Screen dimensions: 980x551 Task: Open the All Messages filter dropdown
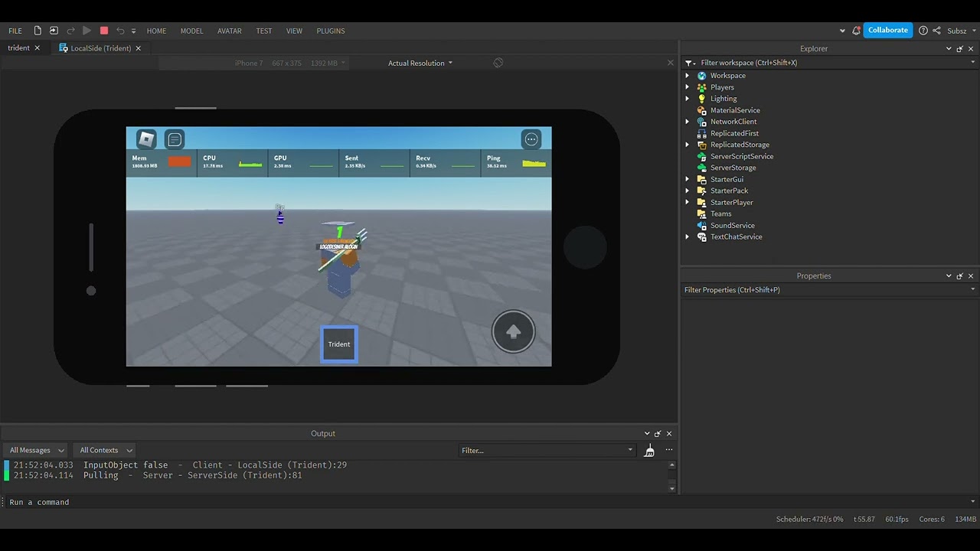click(x=35, y=450)
